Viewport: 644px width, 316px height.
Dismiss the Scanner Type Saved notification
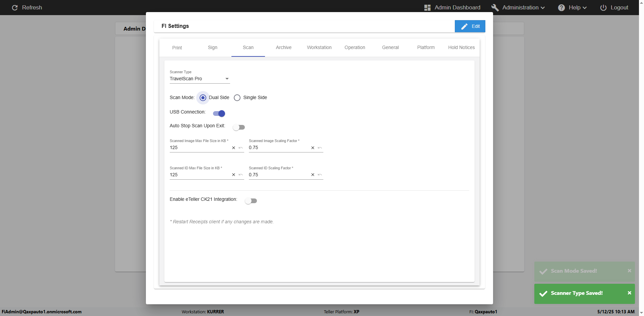(630, 293)
